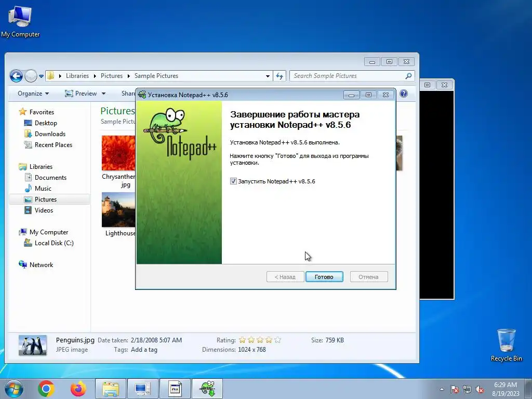Open Recycle Bin desktop icon
Viewport: 532px width, 399px height.
pos(506,345)
